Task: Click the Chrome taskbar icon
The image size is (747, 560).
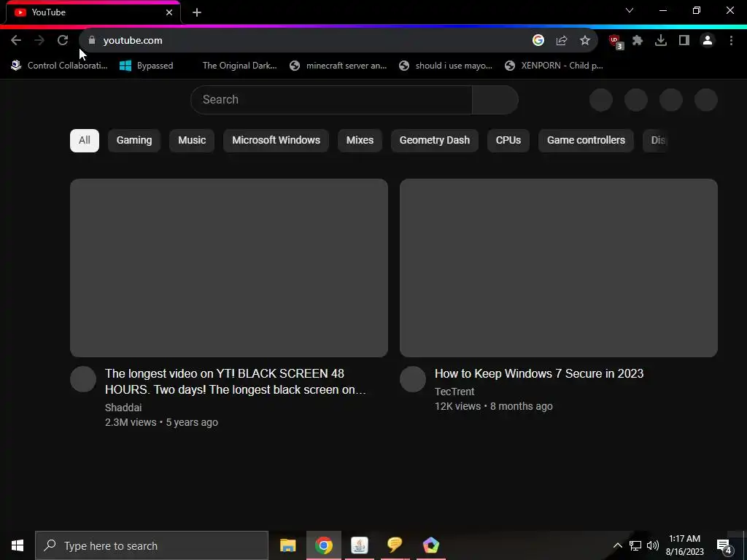Action: 323,545
